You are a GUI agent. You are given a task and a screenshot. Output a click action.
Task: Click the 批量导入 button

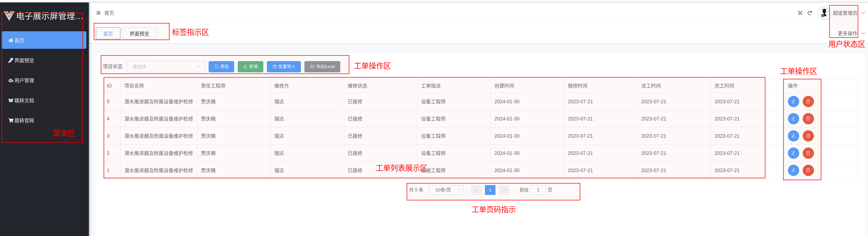tap(284, 66)
